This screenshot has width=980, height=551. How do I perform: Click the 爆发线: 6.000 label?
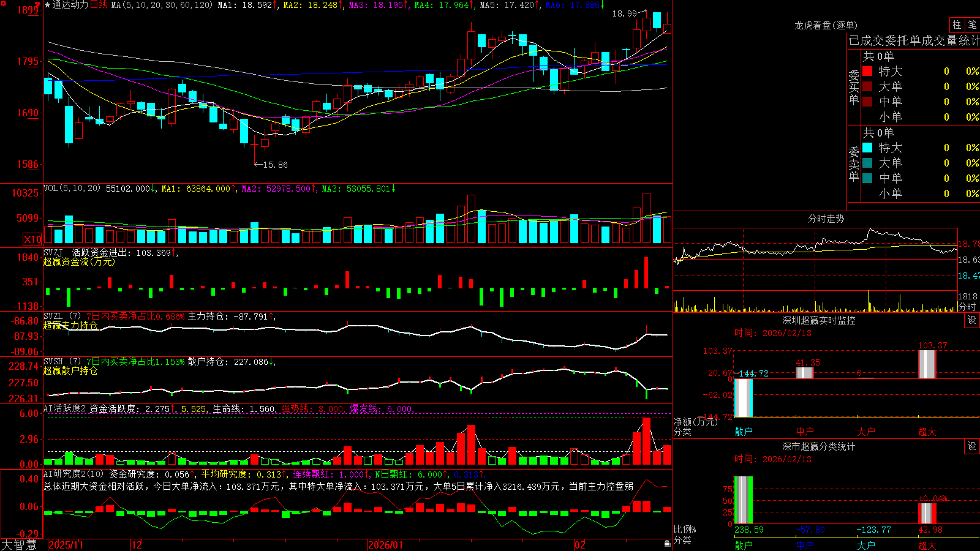382,408
